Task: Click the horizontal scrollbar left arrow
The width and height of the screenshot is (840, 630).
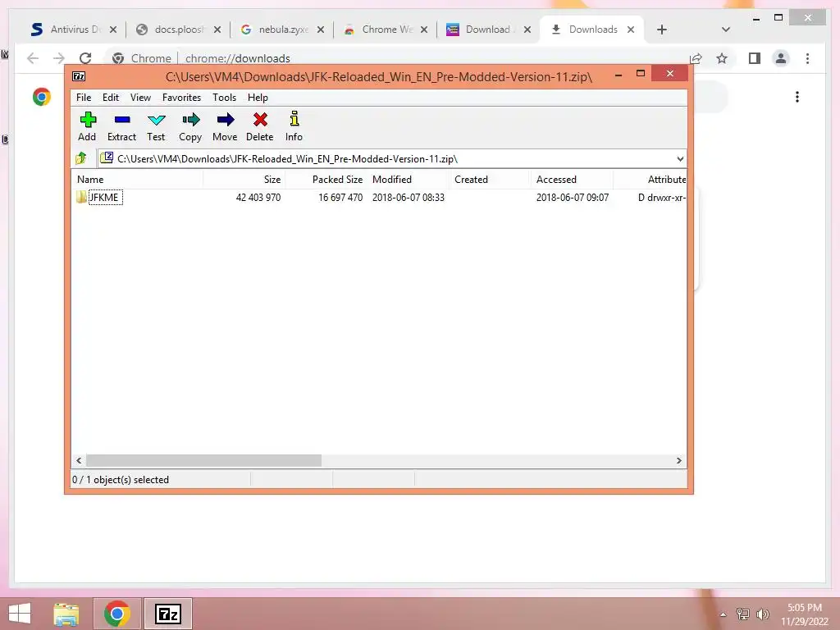Action: [79, 461]
